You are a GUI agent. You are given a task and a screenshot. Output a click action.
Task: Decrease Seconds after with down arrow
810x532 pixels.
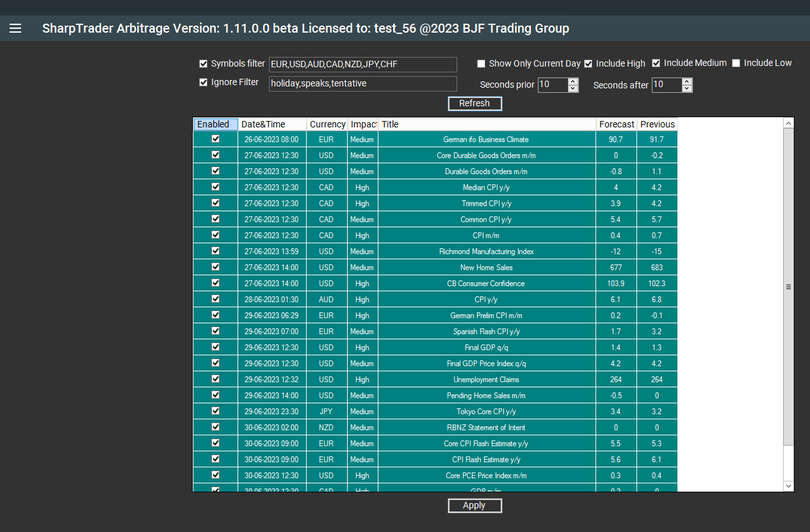point(687,88)
